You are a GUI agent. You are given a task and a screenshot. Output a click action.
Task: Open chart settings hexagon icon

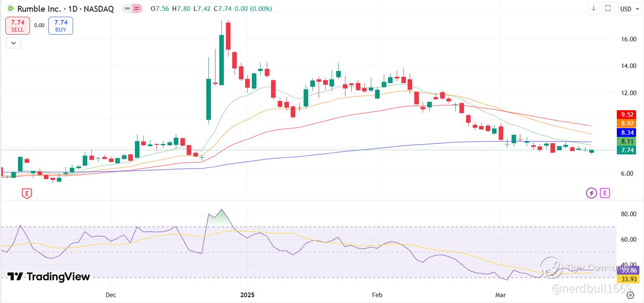pos(631,295)
